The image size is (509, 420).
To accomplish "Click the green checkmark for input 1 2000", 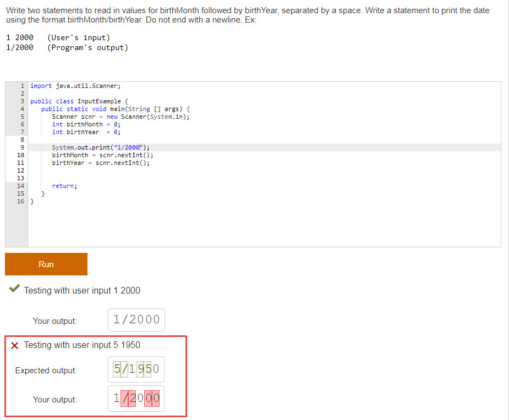I will [x=14, y=288].
